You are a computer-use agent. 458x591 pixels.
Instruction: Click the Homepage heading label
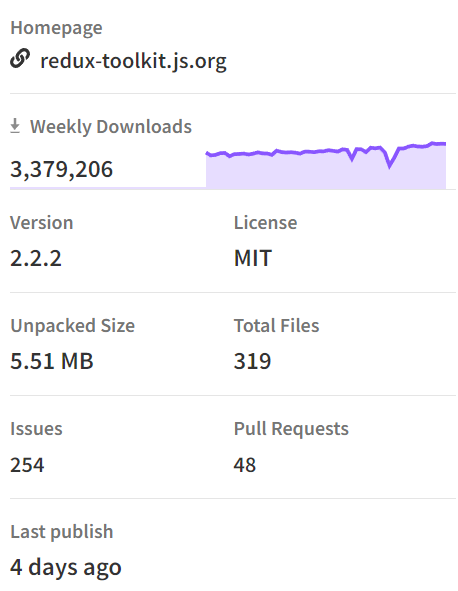[x=56, y=28]
